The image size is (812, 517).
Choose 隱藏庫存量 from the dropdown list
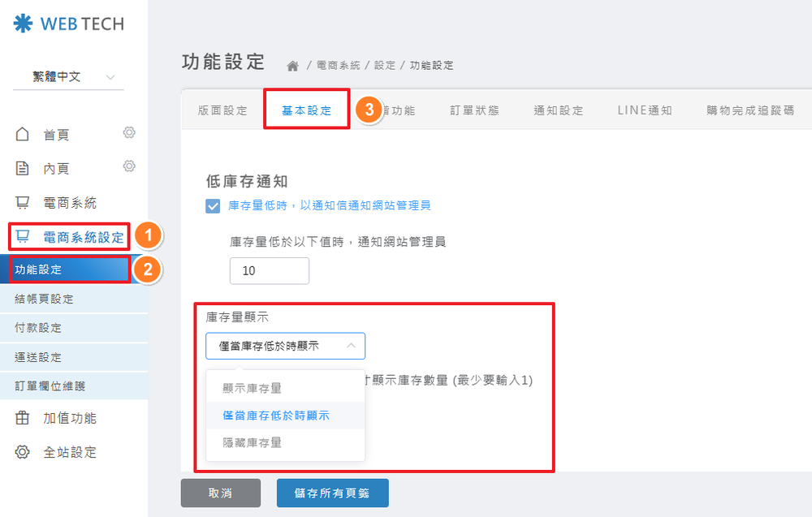tap(253, 443)
